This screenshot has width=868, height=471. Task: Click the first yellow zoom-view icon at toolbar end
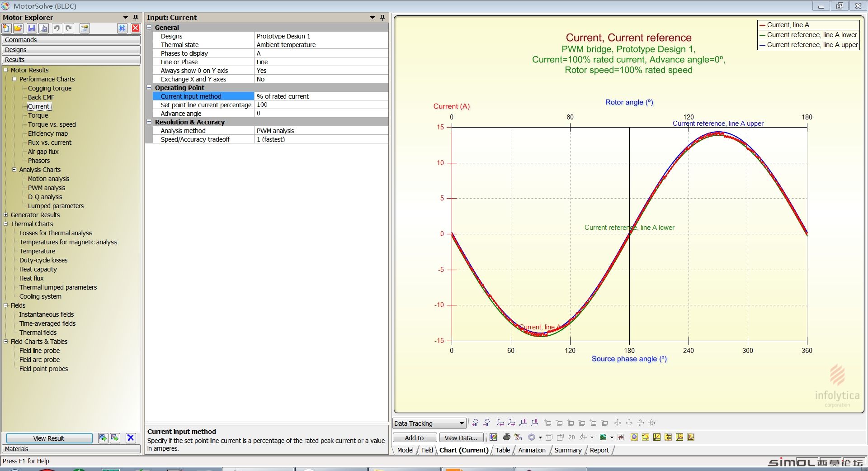pyautogui.click(x=634, y=437)
